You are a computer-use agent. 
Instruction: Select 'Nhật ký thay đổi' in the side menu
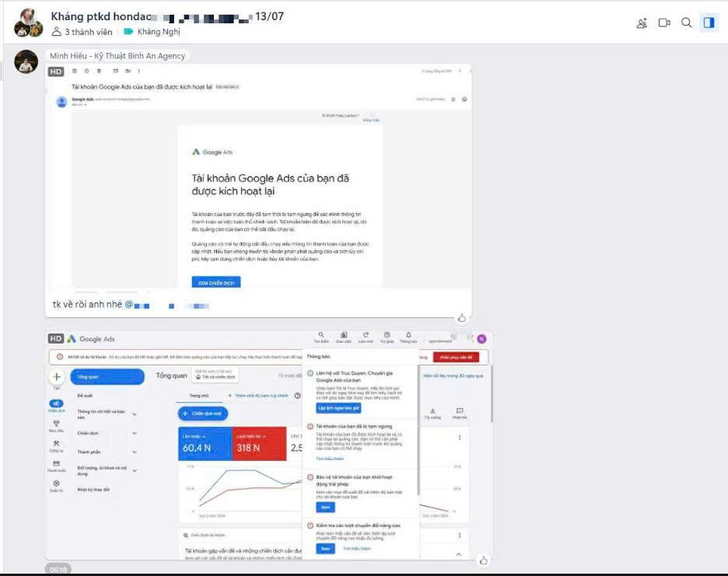pyautogui.click(x=93, y=490)
